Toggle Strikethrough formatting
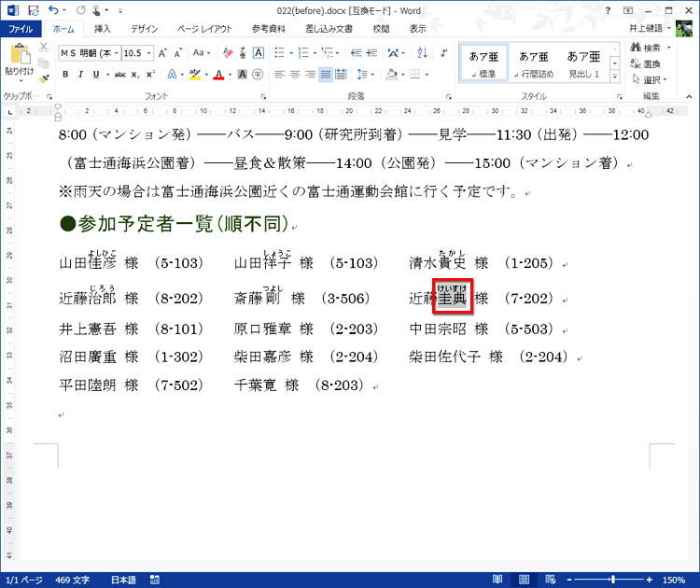This screenshot has width=700, height=588. click(x=119, y=75)
